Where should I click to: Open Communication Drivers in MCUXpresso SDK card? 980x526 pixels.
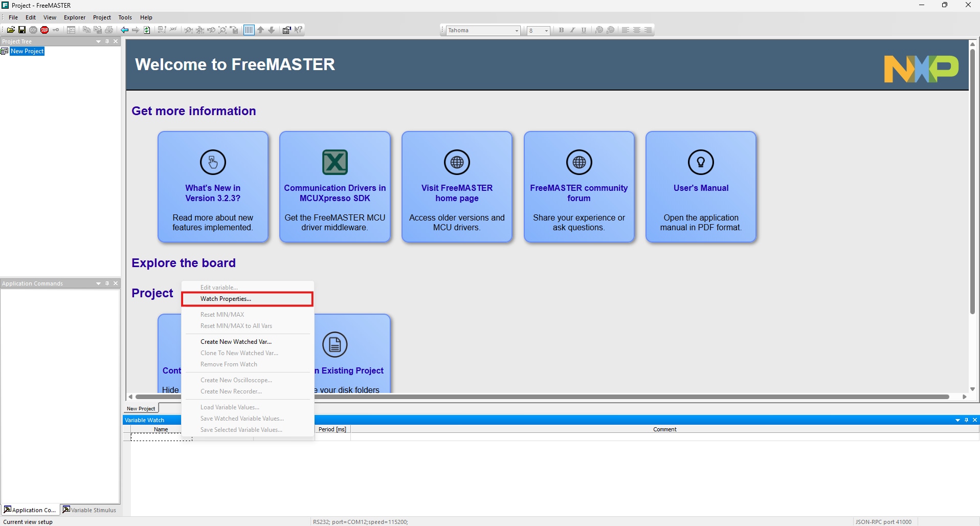click(335, 187)
